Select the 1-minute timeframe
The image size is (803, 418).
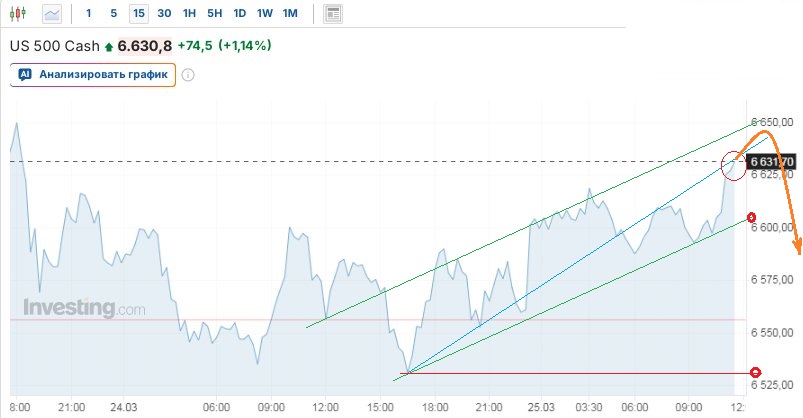click(x=89, y=14)
